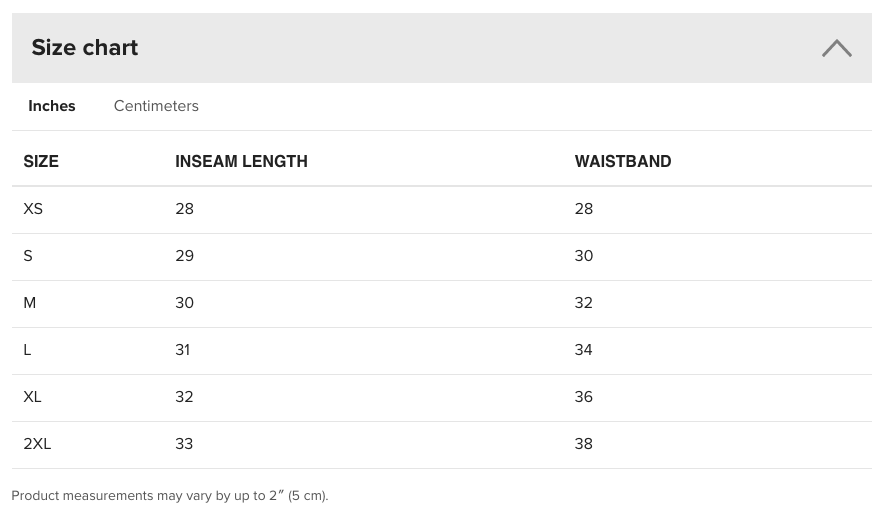Click the WAISTBAND column header
Viewport: 884px width, 525px height.
tap(623, 161)
